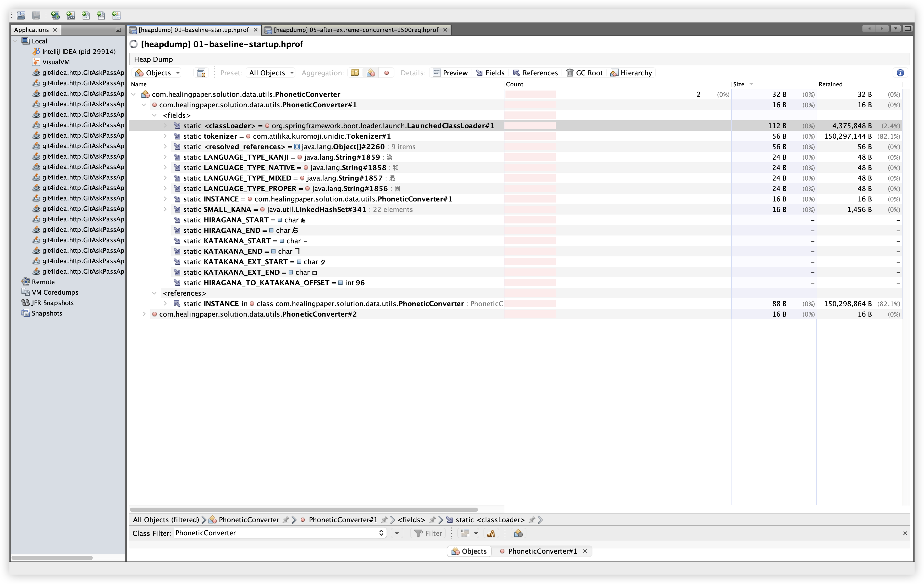Click the Add JMX Connection toolbar icon
The image size is (924, 584).
point(71,15)
